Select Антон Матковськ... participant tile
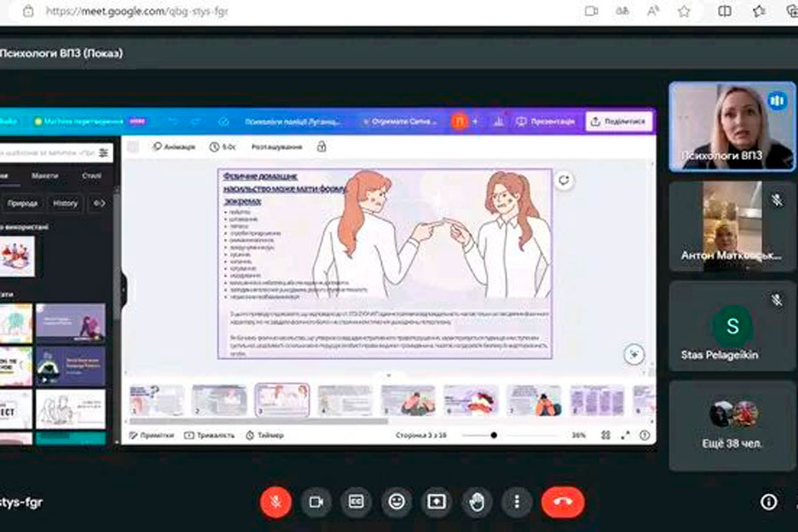Image resolution: width=798 pixels, height=532 pixels. [x=731, y=225]
